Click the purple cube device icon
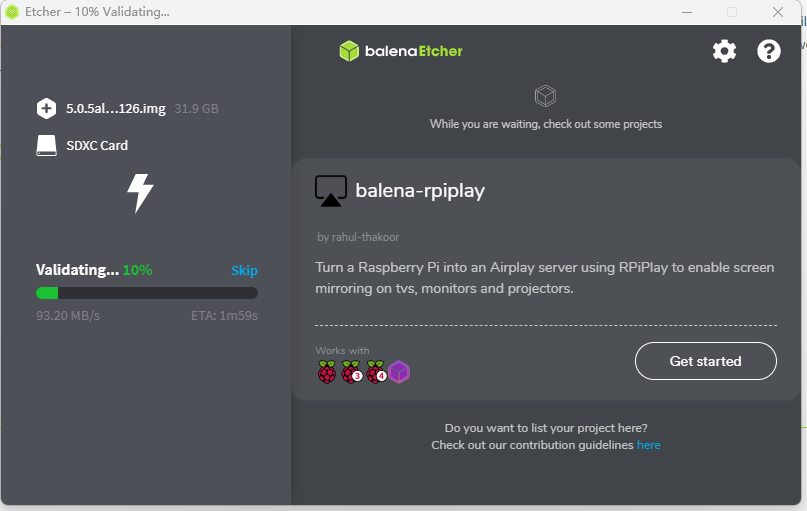The height and width of the screenshot is (511, 807). (x=399, y=372)
